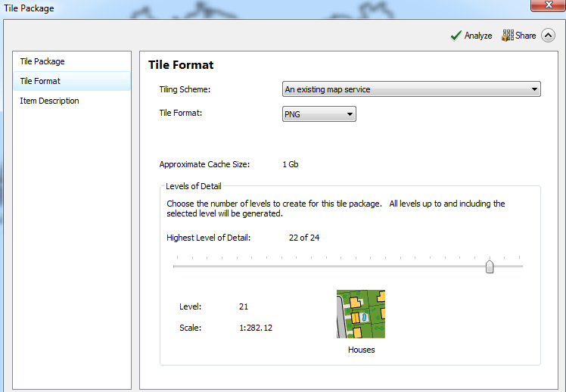The width and height of the screenshot is (566, 392).
Task: Open the Tiling Scheme combo box
Action: (x=411, y=89)
